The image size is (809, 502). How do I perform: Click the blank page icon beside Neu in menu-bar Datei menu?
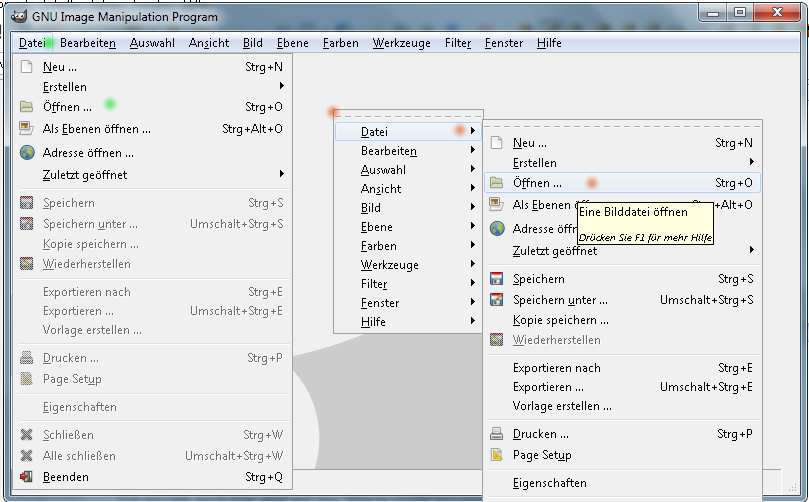(27, 67)
